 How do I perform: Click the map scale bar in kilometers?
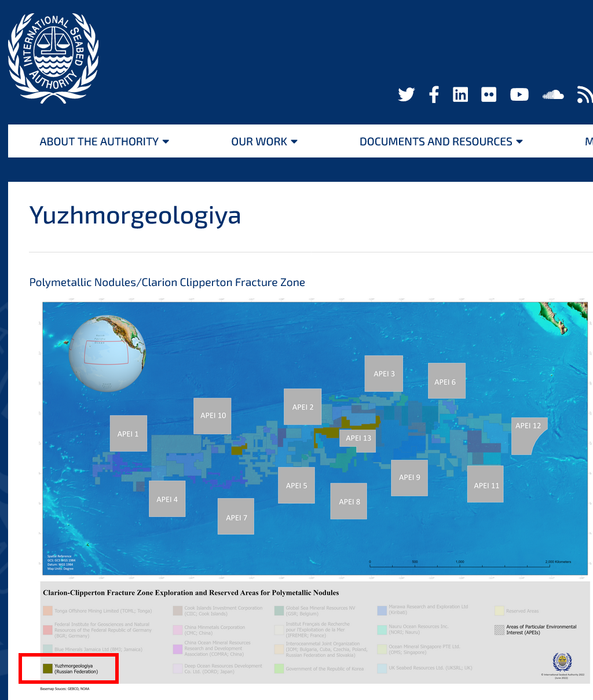(470, 563)
